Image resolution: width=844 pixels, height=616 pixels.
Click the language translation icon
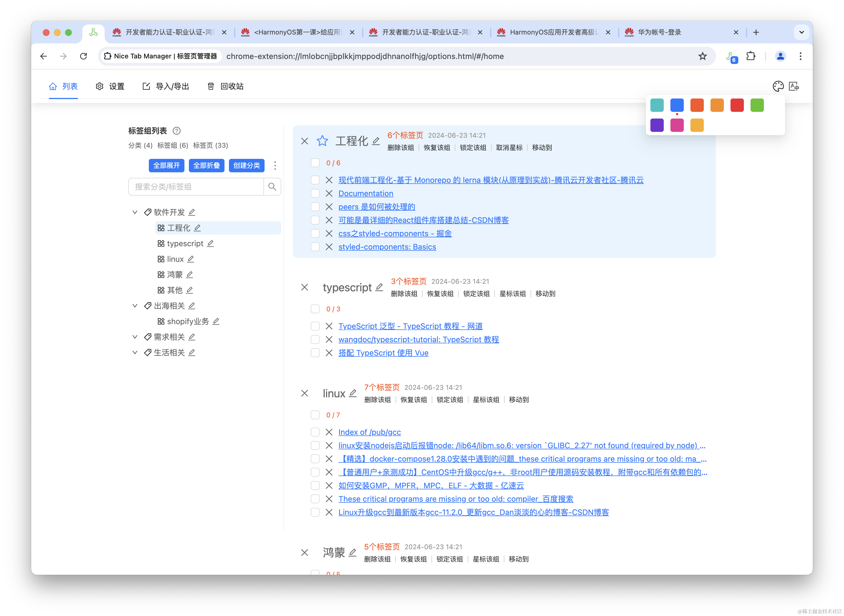point(794,87)
